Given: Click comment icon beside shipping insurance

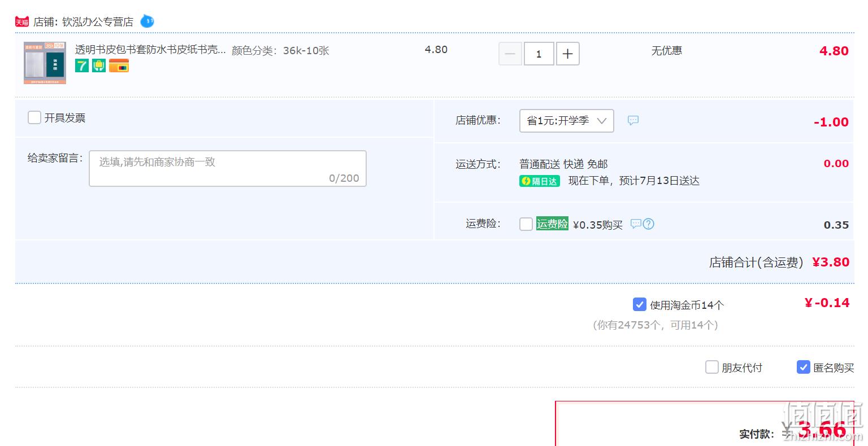Looking at the screenshot, I should coord(636,224).
